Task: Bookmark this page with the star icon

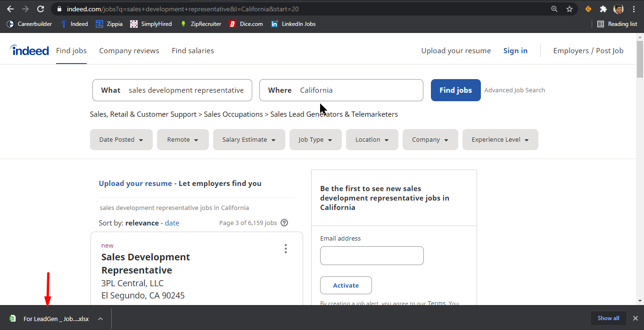Action: click(570, 9)
